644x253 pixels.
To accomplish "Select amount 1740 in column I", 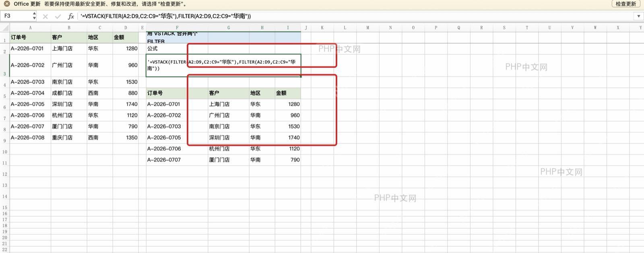I will (288, 138).
